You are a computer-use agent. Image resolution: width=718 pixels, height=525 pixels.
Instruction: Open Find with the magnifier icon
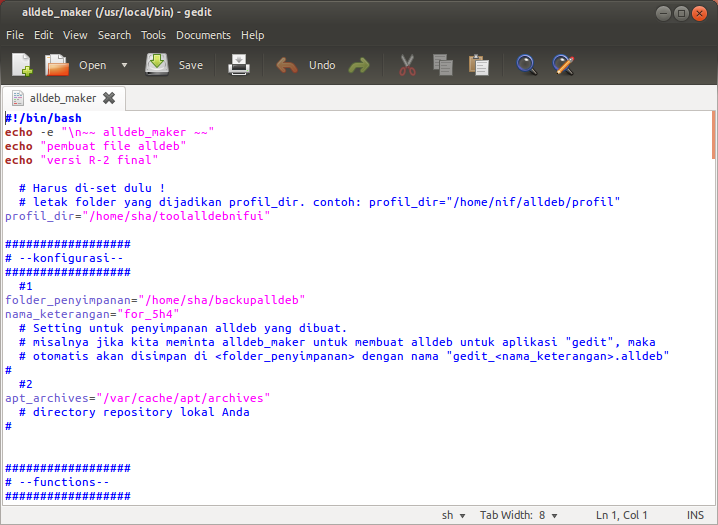pos(527,65)
